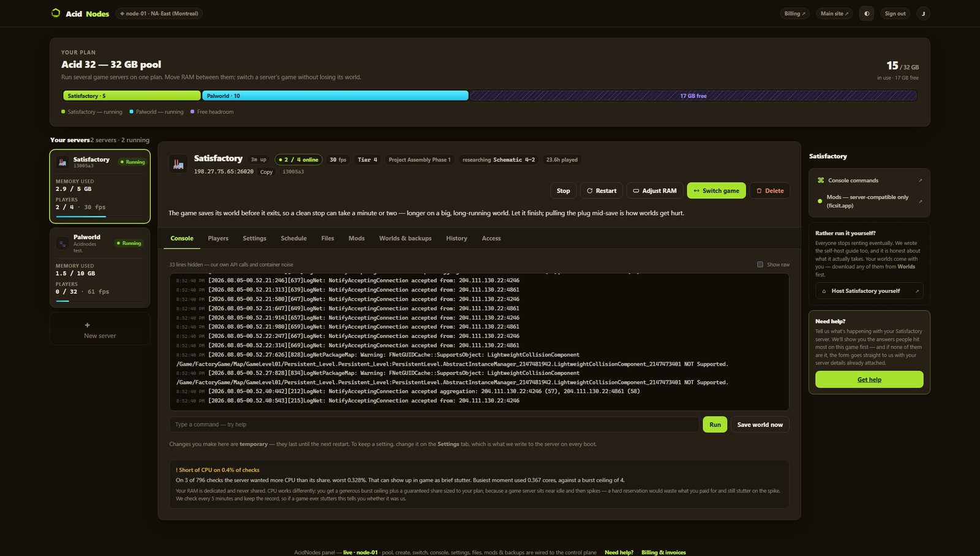Click the 3m up uptime badge
The image size is (980, 556).
(x=258, y=160)
